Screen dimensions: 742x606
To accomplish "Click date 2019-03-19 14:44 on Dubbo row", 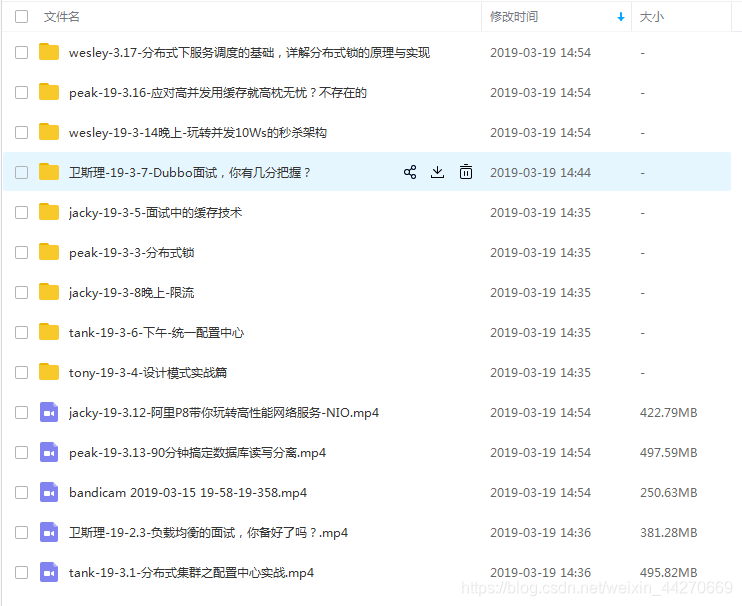I will coord(540,173).
